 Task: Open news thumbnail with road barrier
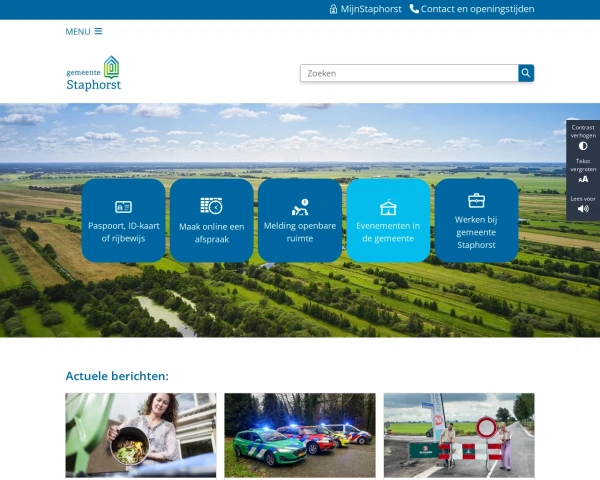[459, 435]
